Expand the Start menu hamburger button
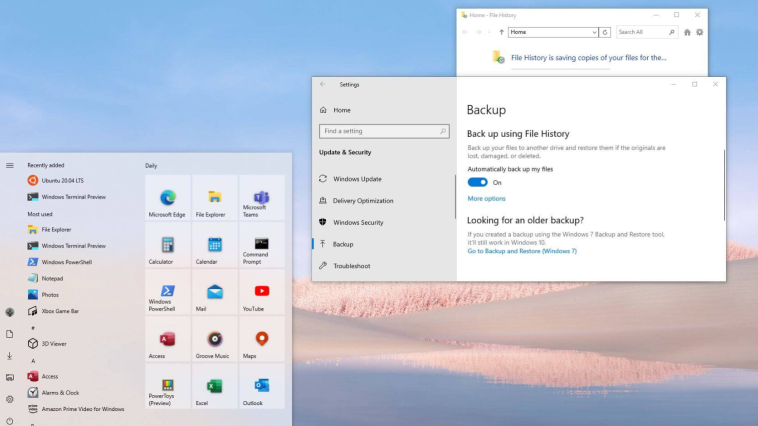Viewport: 758px width, 426px height. click(10, 165)
